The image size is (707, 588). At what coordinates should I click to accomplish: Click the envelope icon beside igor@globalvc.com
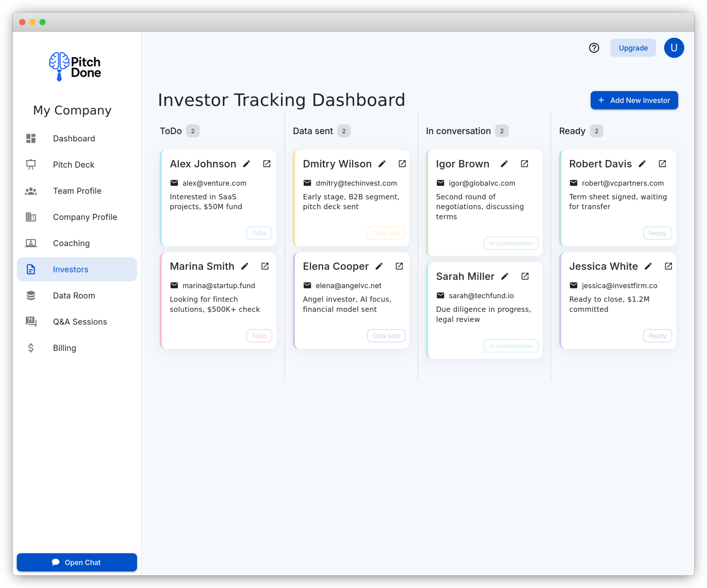[x=440, y=183]
